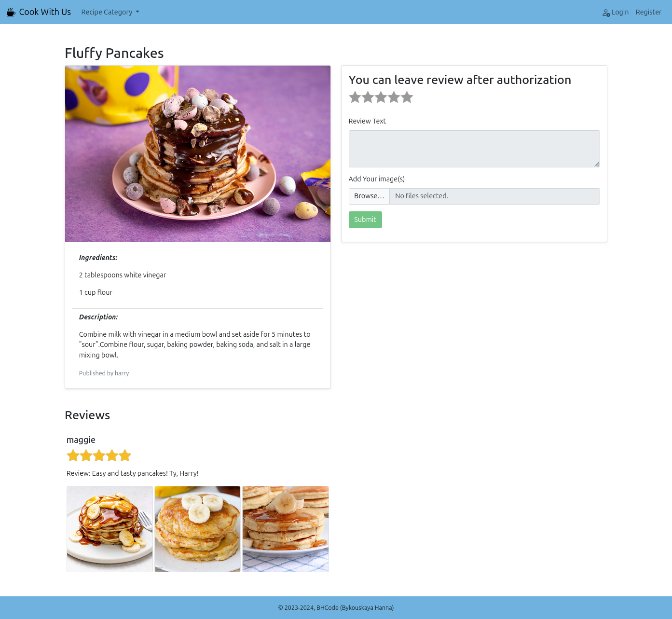The height and width of the screenshot is (619, 672).
Task: Open the main Fluffy Pancakes photo
Action: point(198,154)
